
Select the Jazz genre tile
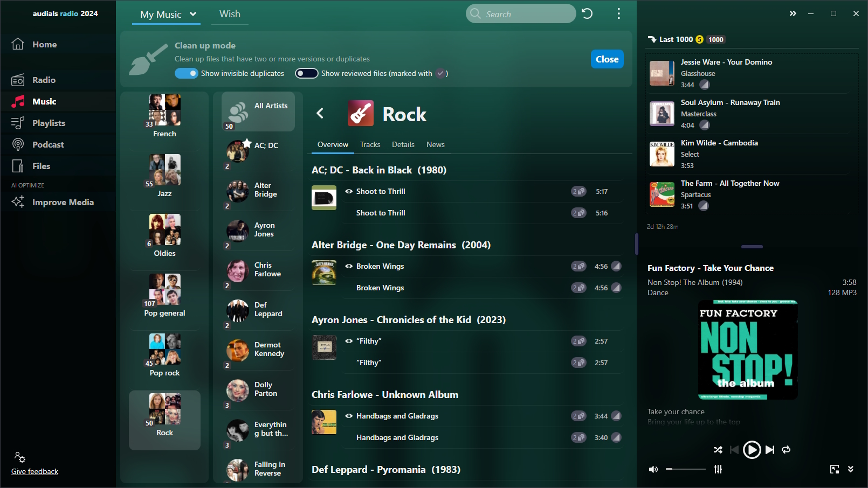click(x=164, y=177)
